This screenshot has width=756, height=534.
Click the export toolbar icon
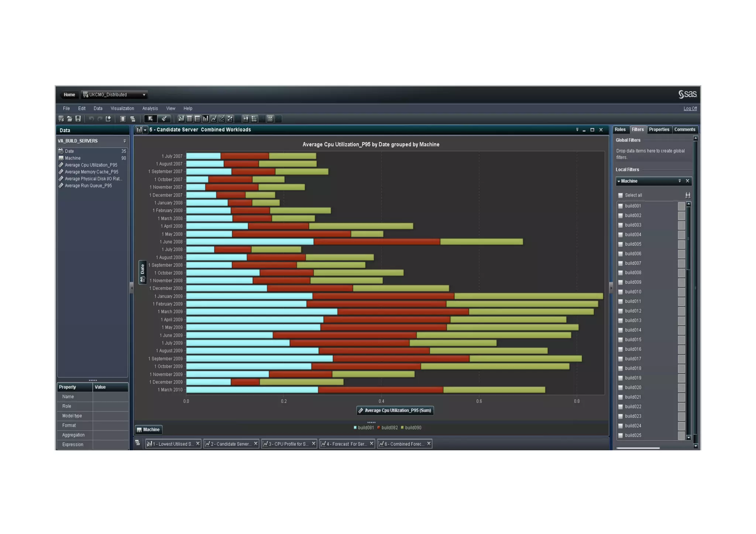pyautogui.click(x=108, y=119)
